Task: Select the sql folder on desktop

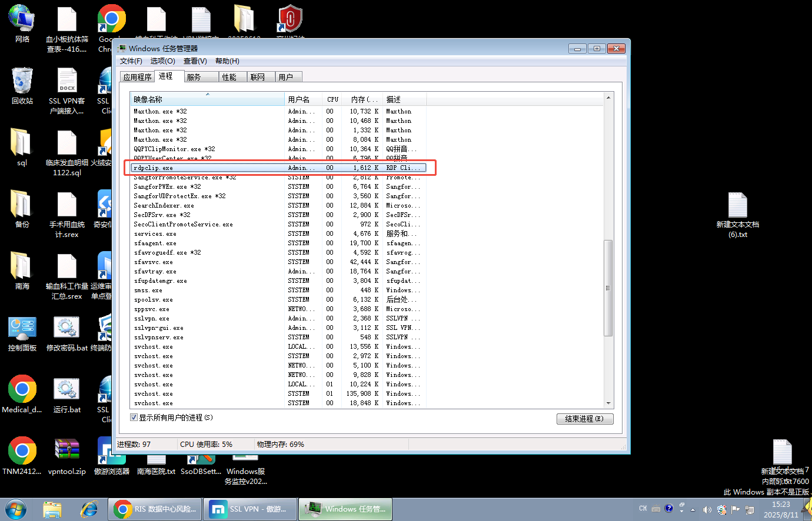Action: 22,148
